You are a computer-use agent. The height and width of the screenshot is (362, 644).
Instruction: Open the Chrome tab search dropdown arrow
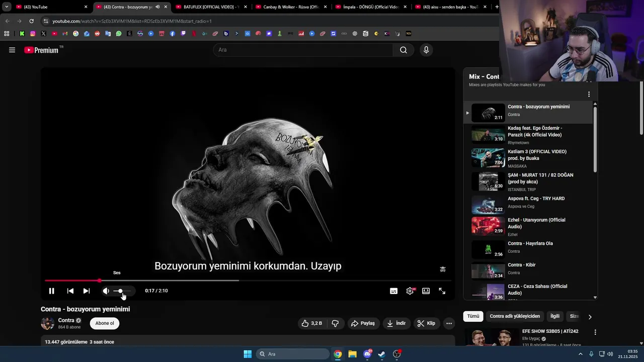point(7,7)
